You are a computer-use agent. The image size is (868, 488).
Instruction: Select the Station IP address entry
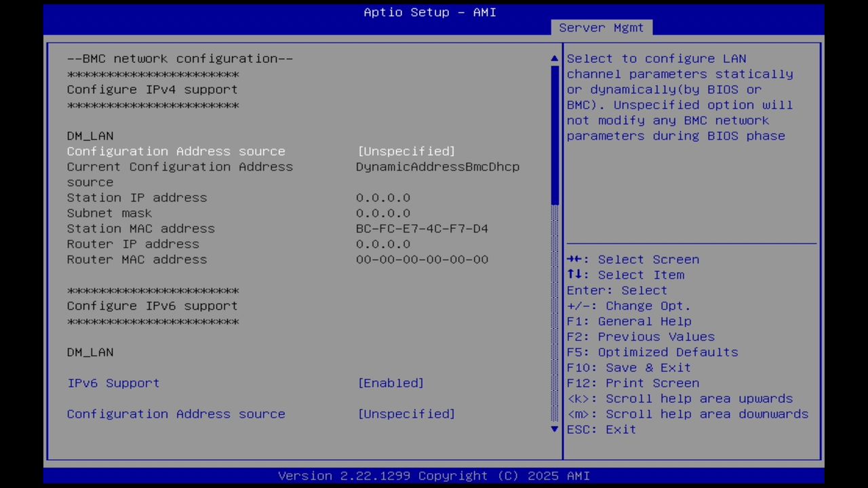[137, 197]
